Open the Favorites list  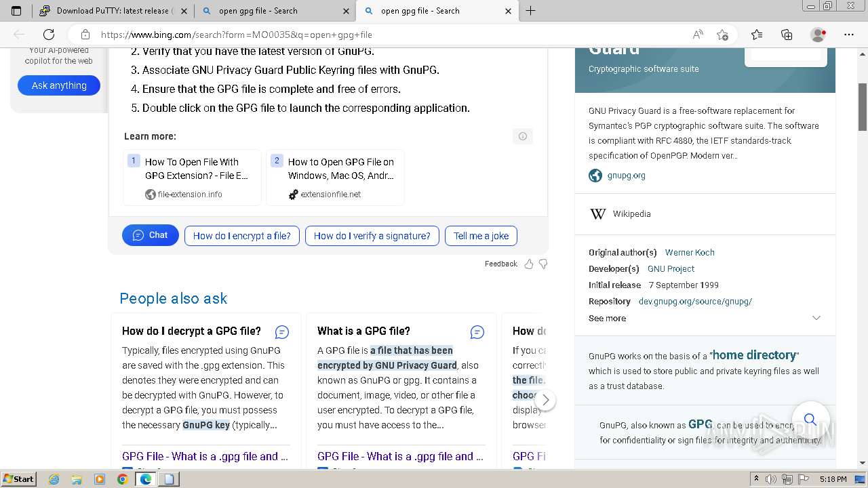757,35
